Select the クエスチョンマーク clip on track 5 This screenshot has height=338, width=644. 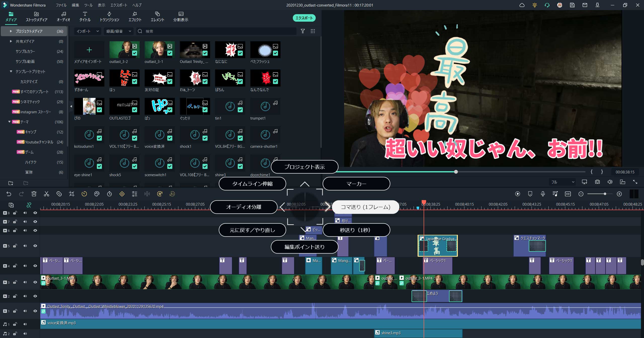coord(530,246)
